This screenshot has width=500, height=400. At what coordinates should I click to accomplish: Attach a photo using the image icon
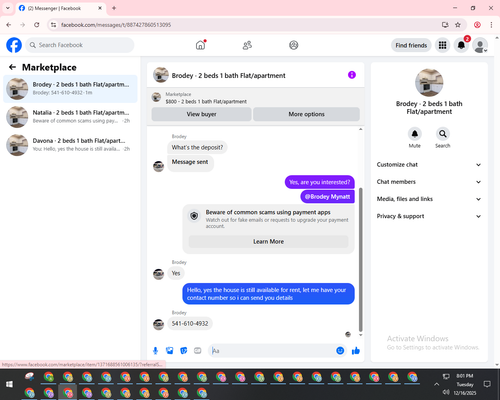pyautogui.click(x=169, y=351)
